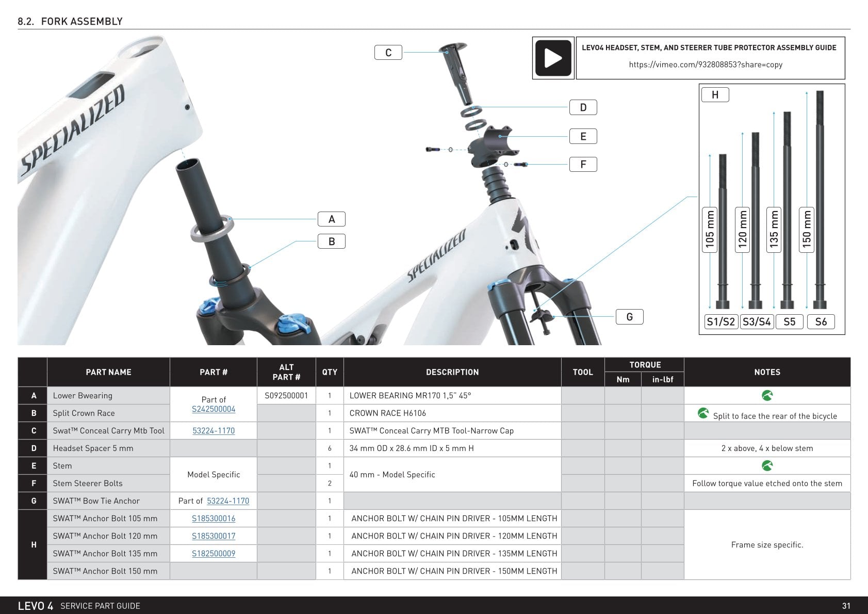This screenshot has height=614, width=868.
Task: Open the 53224-1170 link in the Swat Conceal Carry row
Action: tap(214, 431)
